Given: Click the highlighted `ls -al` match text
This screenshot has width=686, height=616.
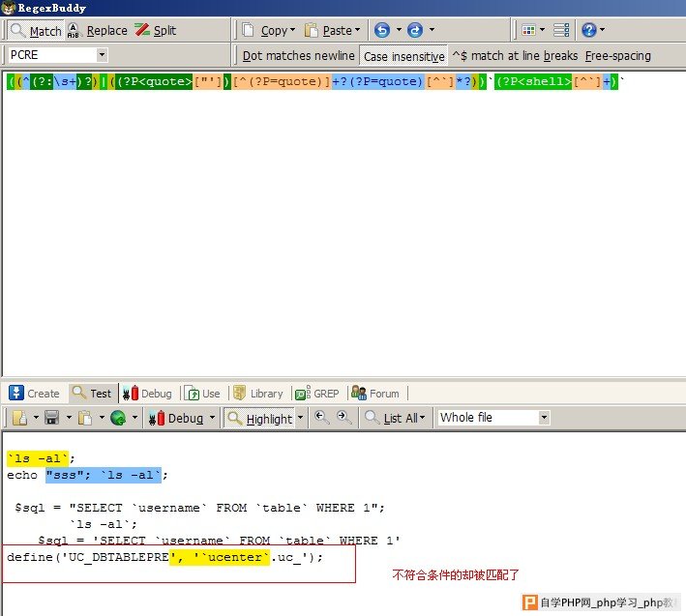Looking at the screenshot, I should [x=38, y=458].
